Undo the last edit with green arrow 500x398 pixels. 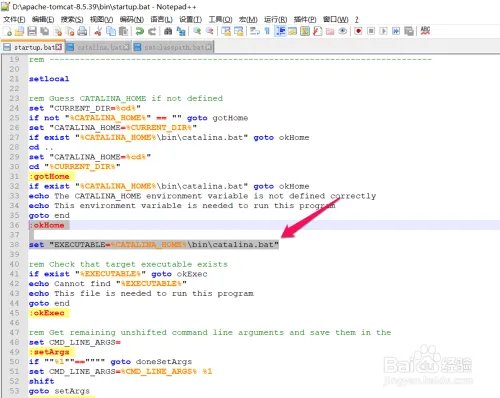coord(140,31)
